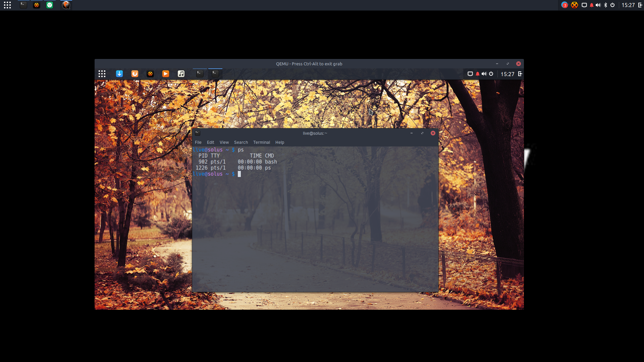Image resolution: width=644 pixels, height=362 pixels.
Task: Open the guest Raven sidebar toggle
Action: point(520,74)
